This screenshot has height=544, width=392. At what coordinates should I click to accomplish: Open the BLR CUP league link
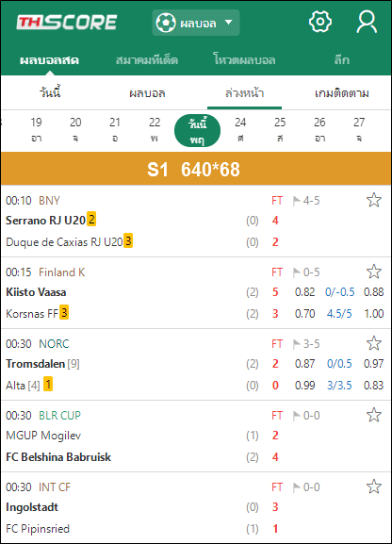(59, 415)
